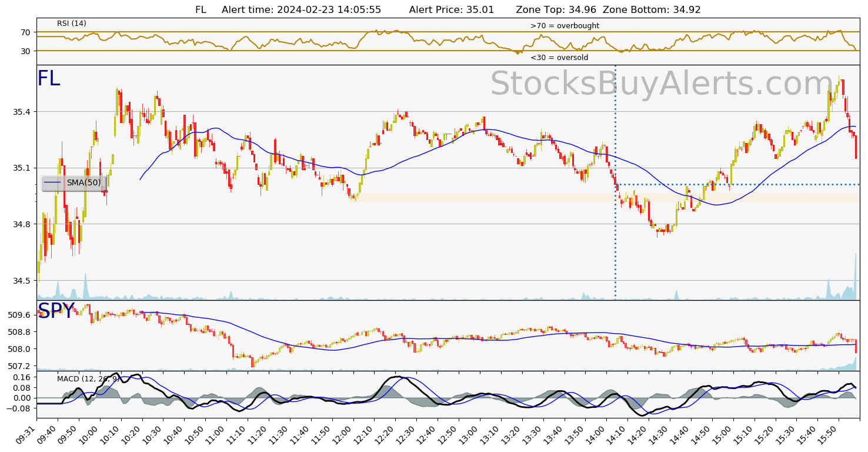Click the 34.8 price axis label

(21, 224)
